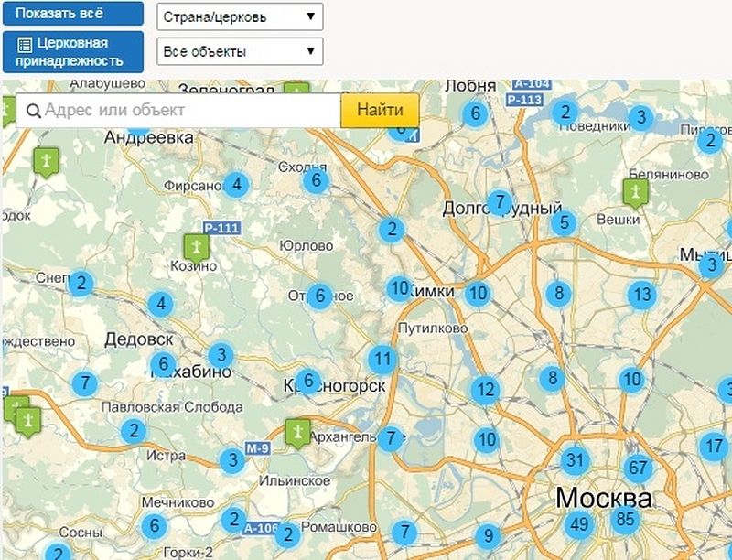Screen dimensions: 732x560
Task: Open the cluster marker showing 67
Action: [638, 468]
